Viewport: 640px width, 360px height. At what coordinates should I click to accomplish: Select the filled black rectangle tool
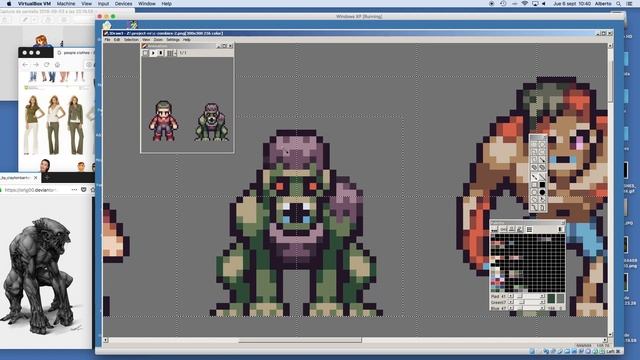542,185
